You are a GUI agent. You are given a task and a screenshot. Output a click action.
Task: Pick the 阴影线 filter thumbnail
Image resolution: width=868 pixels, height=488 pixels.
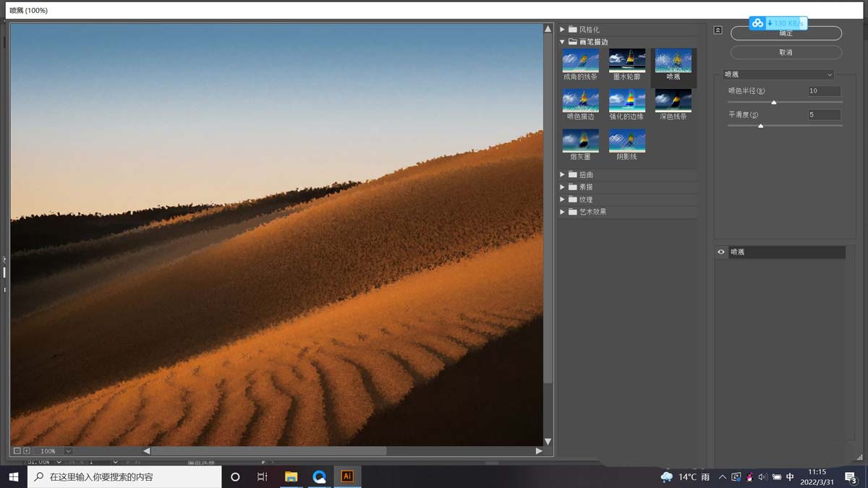tap(626, 141)
